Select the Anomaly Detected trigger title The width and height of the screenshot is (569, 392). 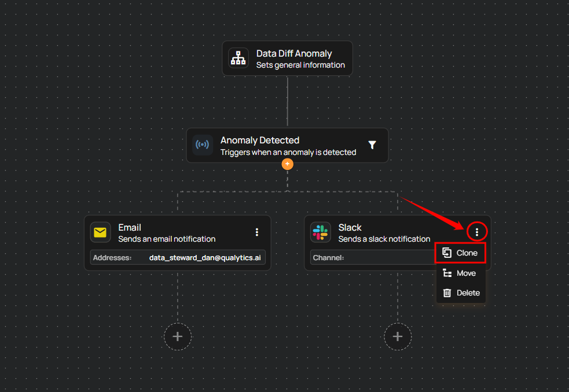[260, 140]
